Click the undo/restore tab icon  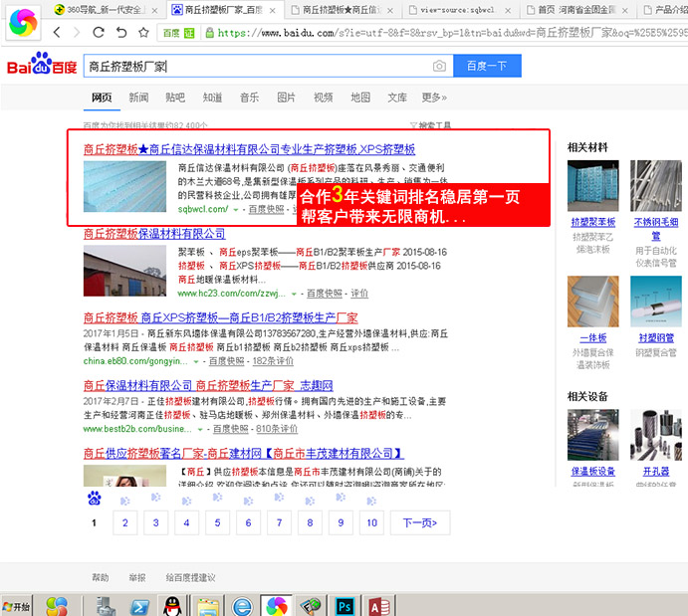click(x=121, y=32)
